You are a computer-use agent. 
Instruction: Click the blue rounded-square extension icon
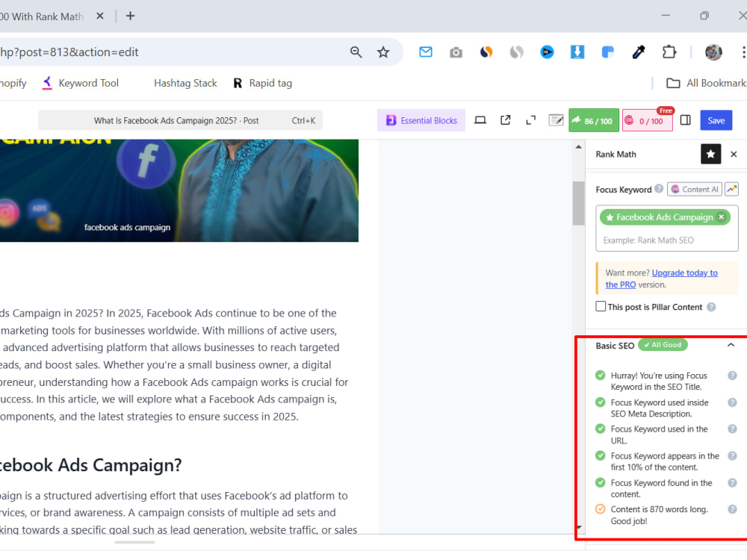(608, 52)
